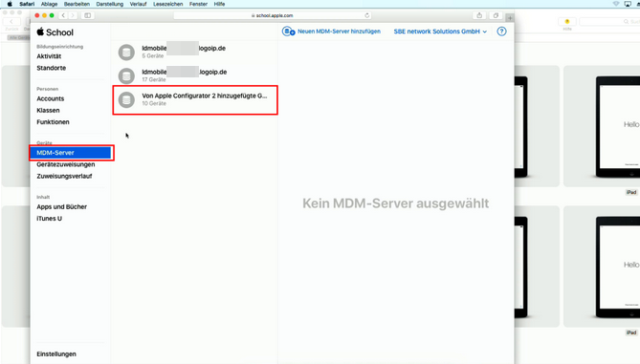Click the Wi-Fi icon in menu bar
This screenshot has width=640, height=364.
(x=616, y=4)
